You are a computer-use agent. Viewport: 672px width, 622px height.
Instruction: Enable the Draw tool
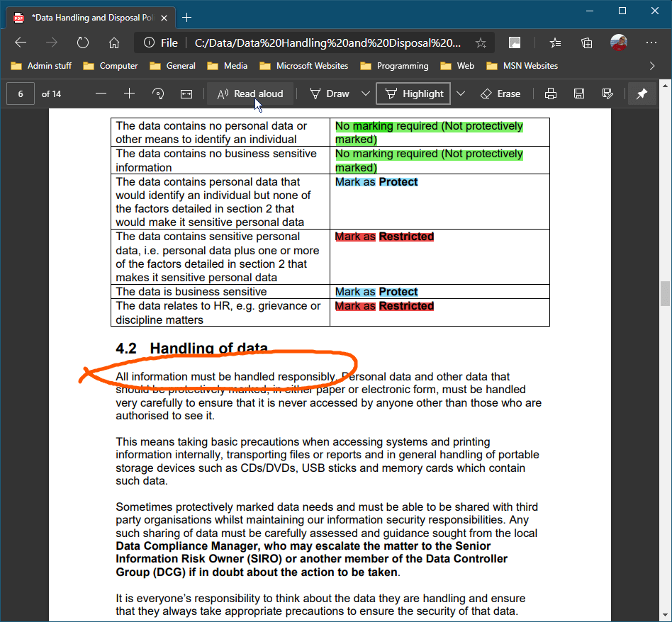[x=330, y=93]
